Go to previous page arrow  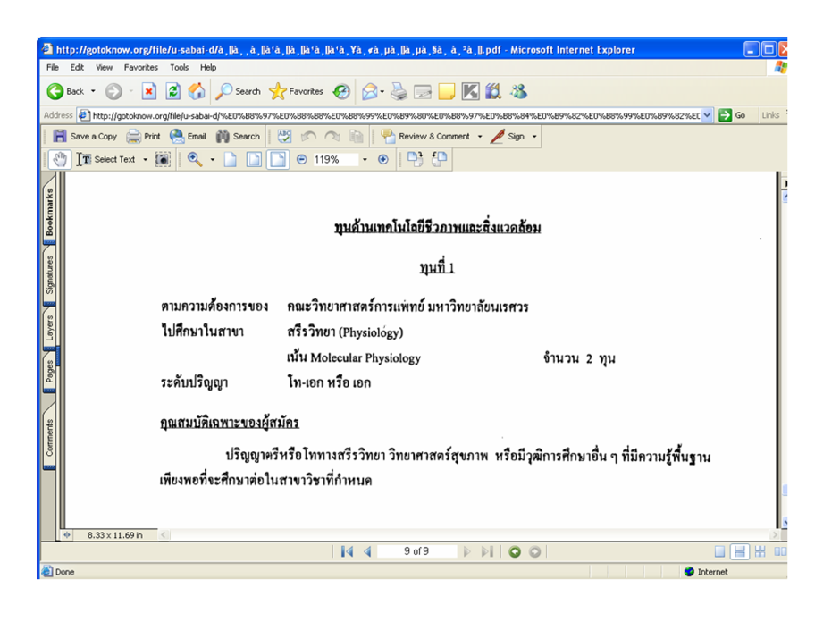click(x=367, y=551)
